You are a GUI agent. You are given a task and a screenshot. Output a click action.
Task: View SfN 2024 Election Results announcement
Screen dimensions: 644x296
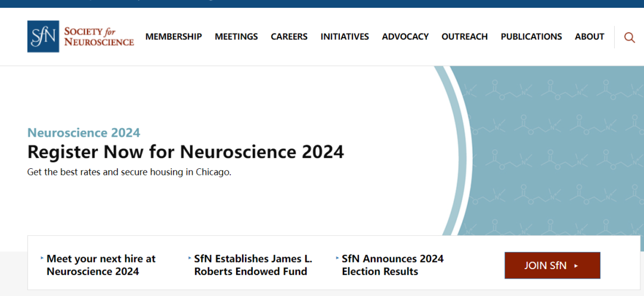tap(392, 265)
